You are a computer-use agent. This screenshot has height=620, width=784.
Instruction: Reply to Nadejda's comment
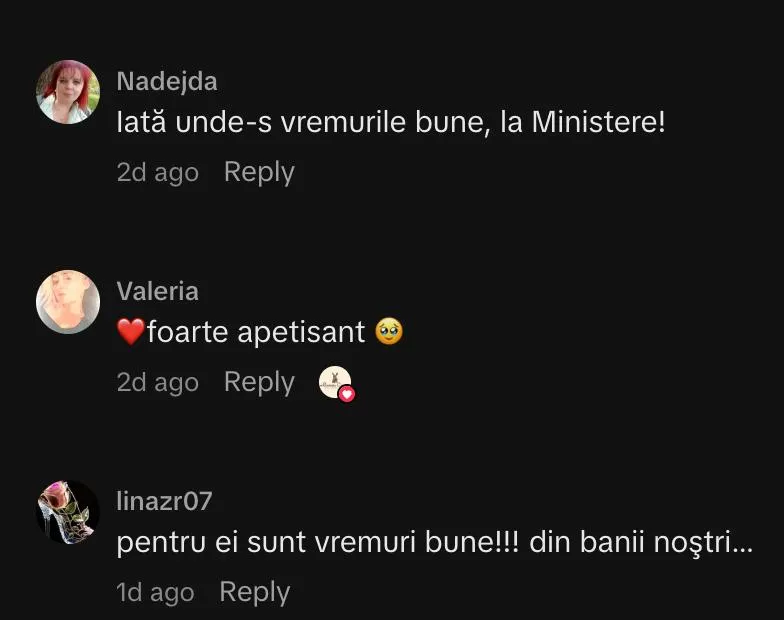(259, 172)
